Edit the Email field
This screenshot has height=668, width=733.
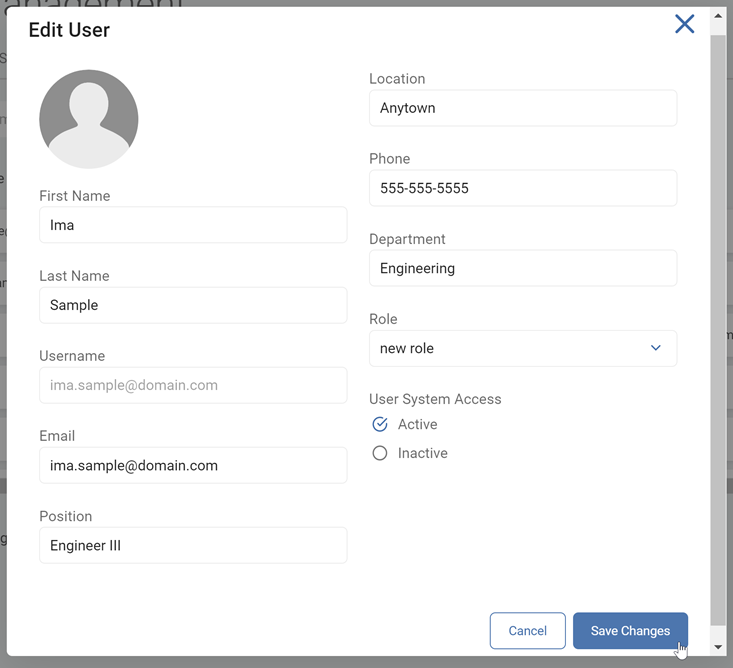coord(193,465)
